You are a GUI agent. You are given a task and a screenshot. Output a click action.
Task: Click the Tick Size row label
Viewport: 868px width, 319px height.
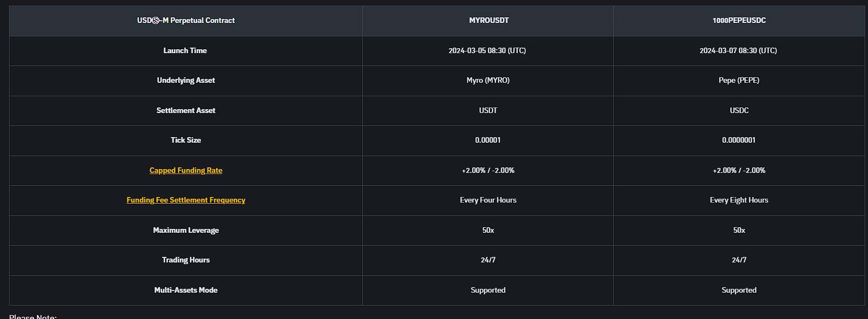click(185, 140)
